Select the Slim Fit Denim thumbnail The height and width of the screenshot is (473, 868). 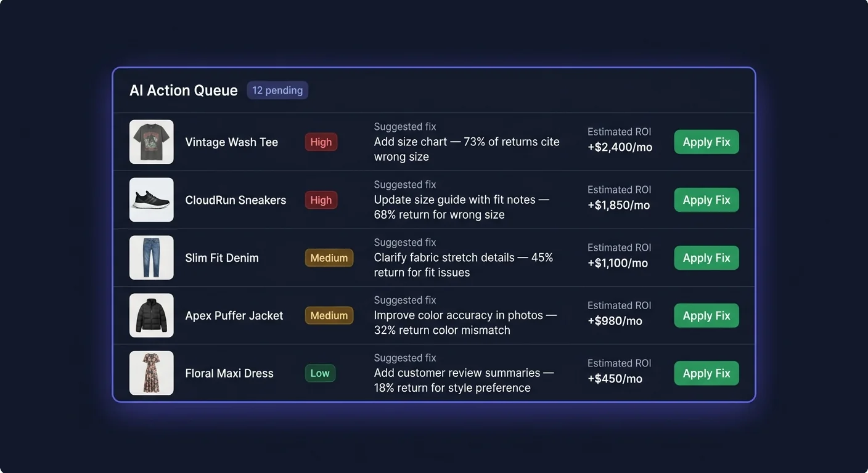[x=151, y=257]
